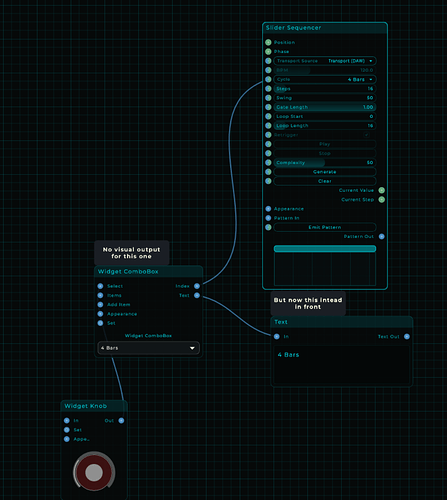Image resolution: width=447 pixels, height=500 pixels.
Task: Click the Select input port on Widget ComboBox
Action: pos(100,286)
